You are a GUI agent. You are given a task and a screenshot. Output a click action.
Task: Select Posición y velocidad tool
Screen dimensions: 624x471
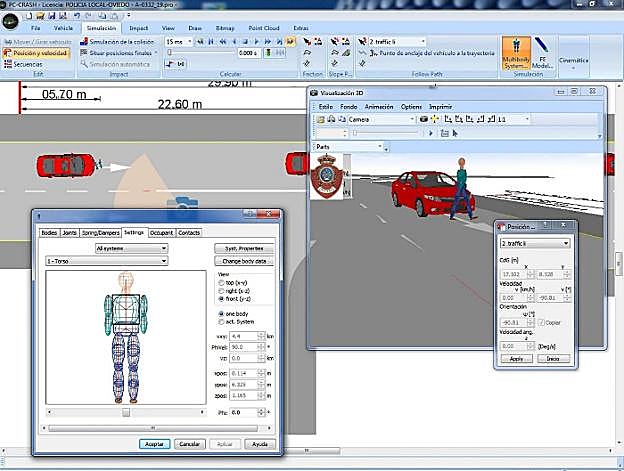(36, 52)
